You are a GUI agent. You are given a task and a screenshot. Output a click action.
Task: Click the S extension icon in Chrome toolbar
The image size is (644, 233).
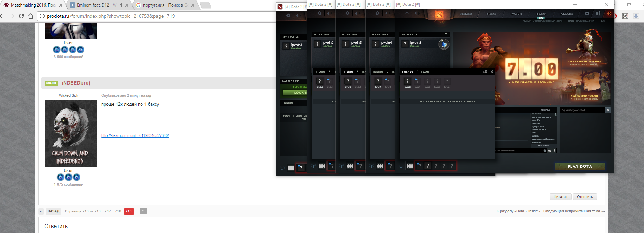[x=625, y=16]
